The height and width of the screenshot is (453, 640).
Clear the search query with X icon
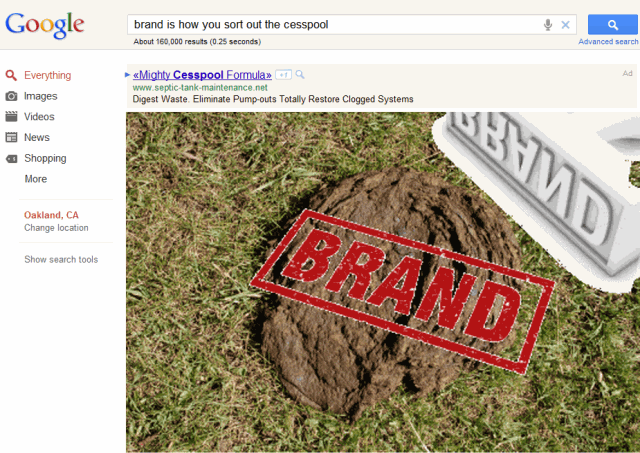[x=565, y=25]
